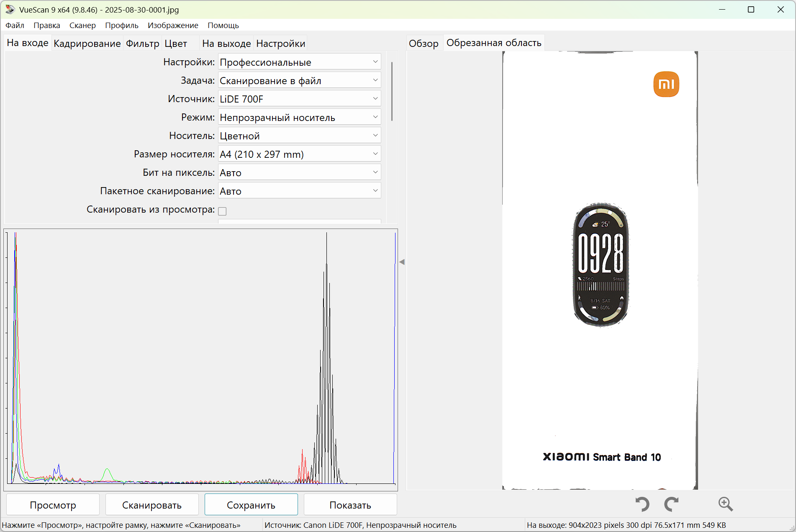Zoom in using magnifier icon
This screenshot has width=796, height=532.
[x=726, y=504]
